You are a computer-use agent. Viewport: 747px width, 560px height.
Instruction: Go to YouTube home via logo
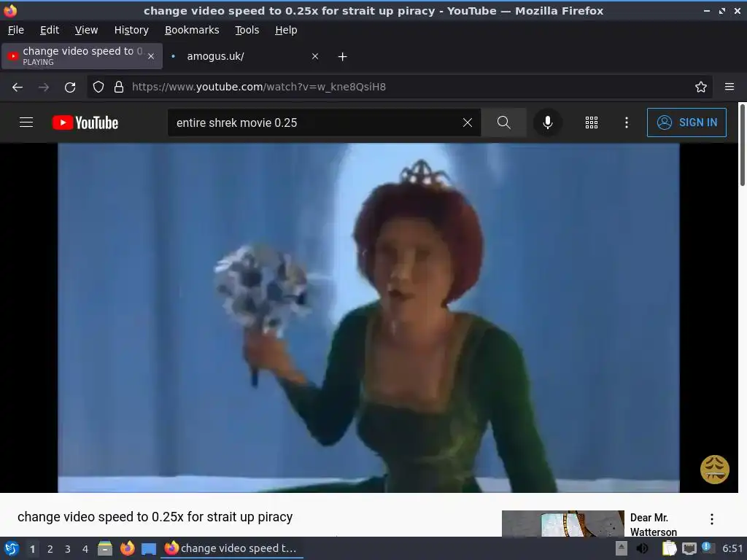click(x=85, y=122)
